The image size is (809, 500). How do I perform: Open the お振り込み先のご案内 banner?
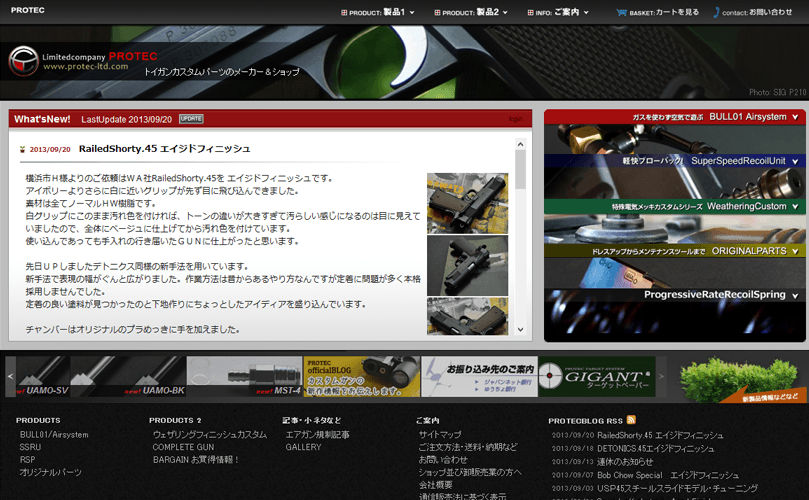click(479, 377)
